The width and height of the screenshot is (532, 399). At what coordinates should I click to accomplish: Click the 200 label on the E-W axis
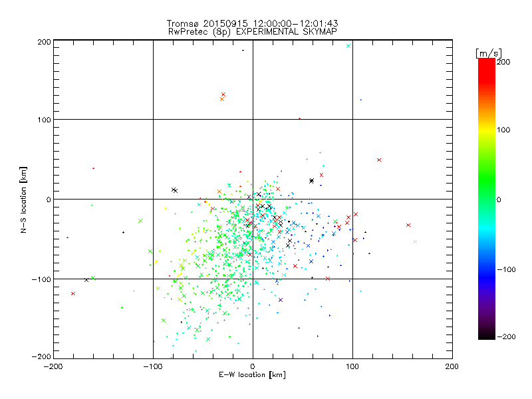coord(452,366)
